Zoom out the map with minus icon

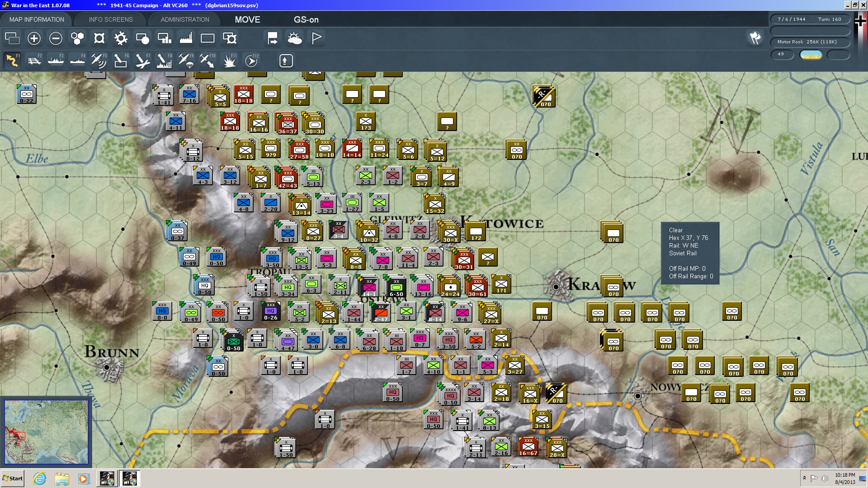pos(56,38)
